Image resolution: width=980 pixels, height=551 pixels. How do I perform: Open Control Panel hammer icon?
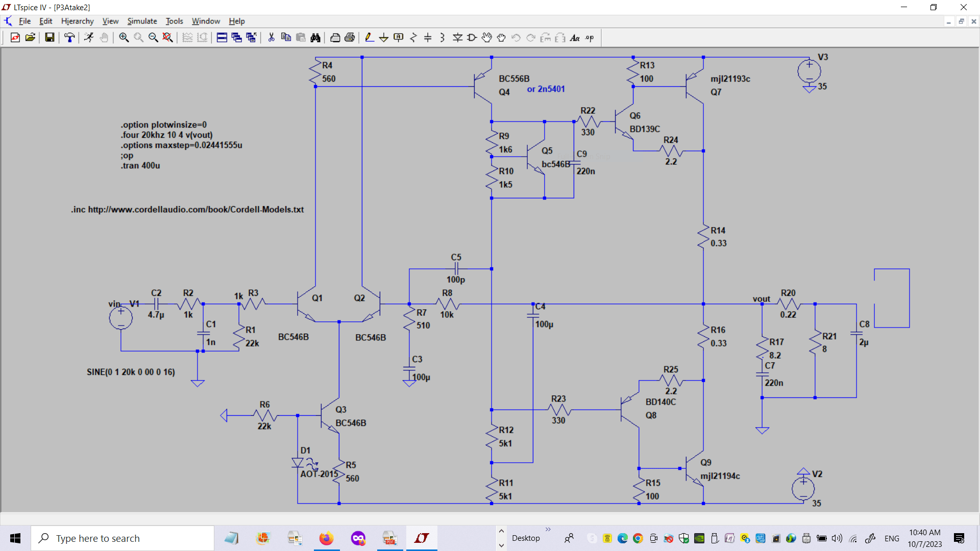tap(69, 38)
